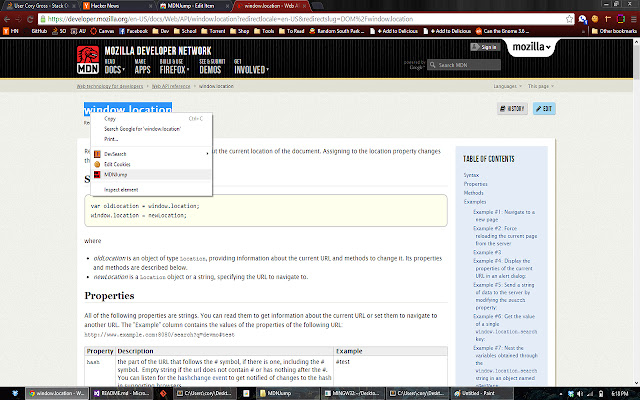Select Copy from the context menu

coord(151,118)
